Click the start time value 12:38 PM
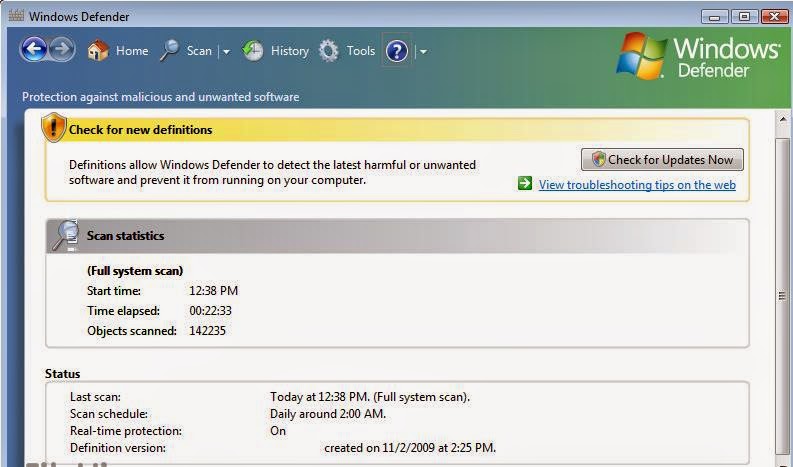Viewport: 793px width, 467px height. 213,290
